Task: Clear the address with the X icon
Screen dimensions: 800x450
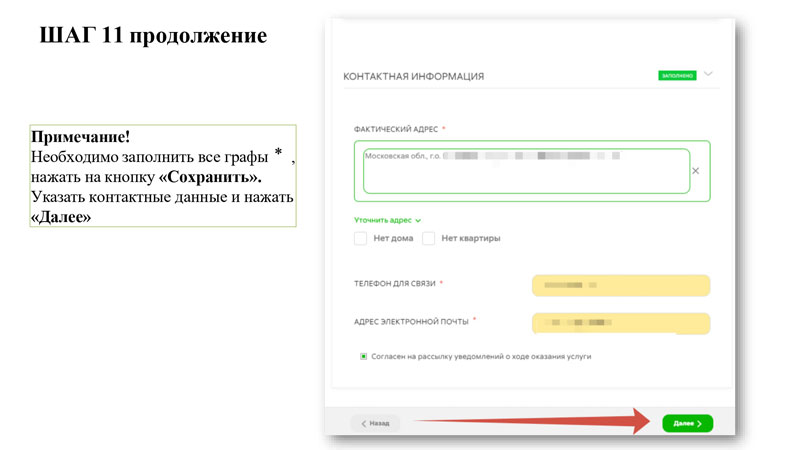Action: tap(695, 171)
